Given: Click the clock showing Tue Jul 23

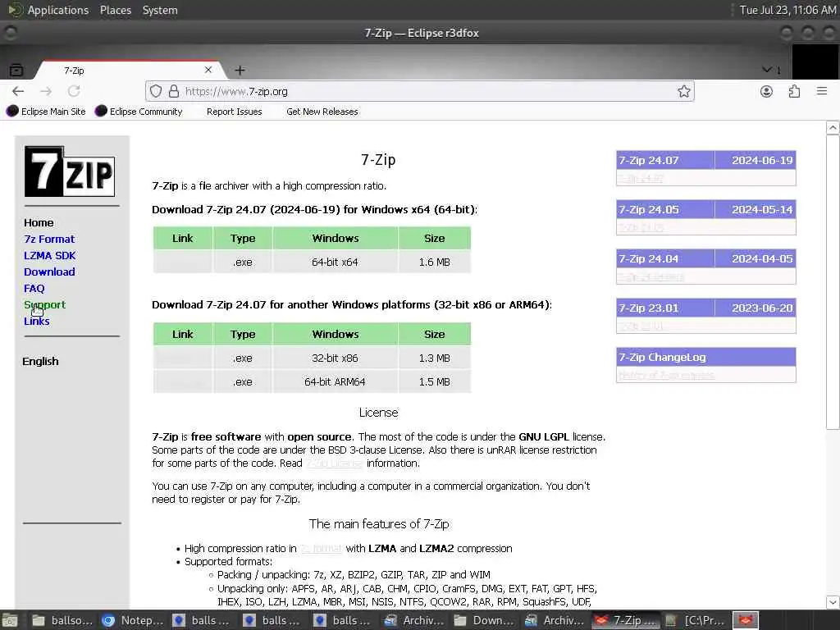Looking at the screenshot, I should pyautogui.click(x=787, y=10).
